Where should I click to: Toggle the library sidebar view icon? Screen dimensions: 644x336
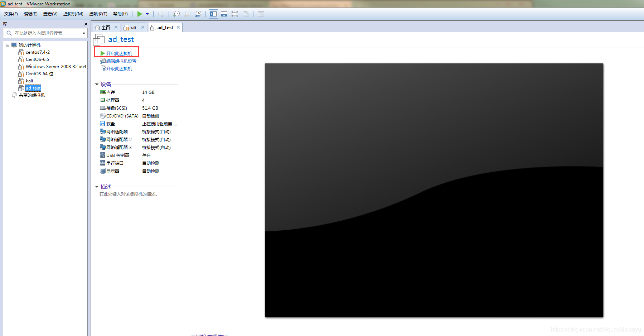point(213,14)
